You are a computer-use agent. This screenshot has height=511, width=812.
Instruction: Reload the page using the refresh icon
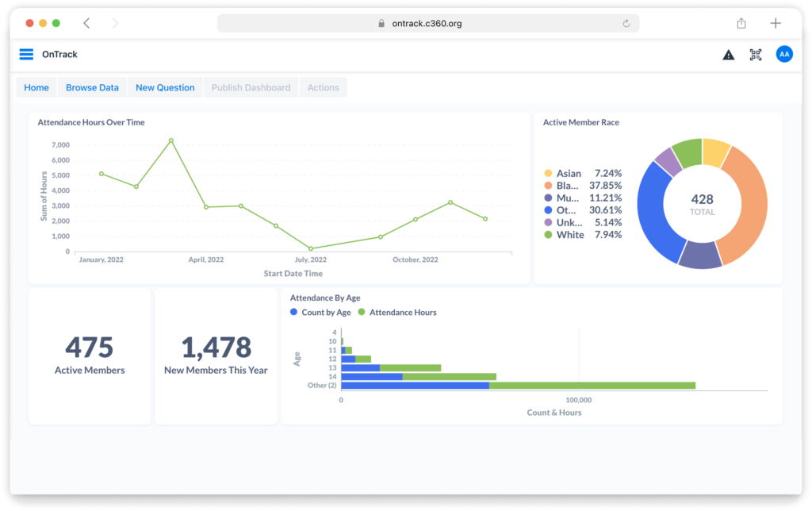(626, 24)
